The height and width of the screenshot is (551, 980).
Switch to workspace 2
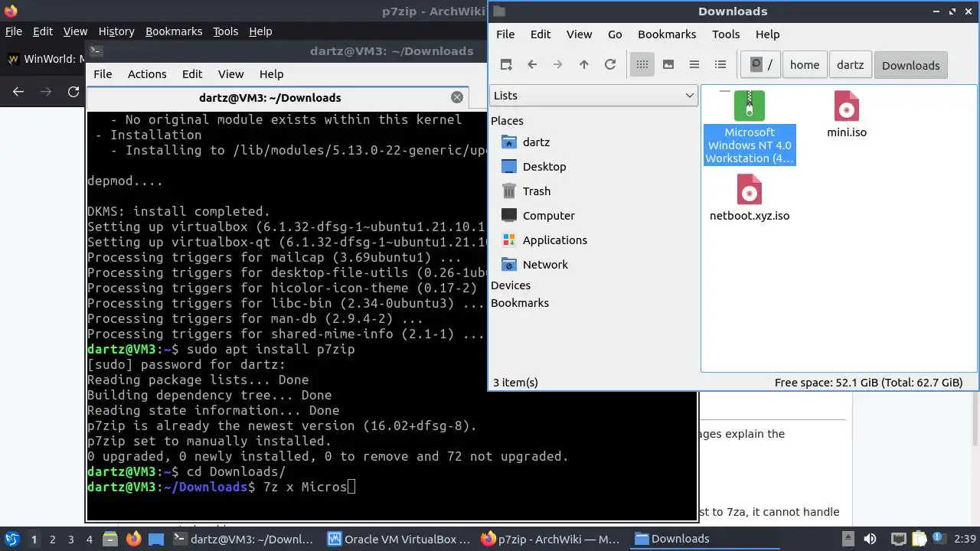(52, 540)
